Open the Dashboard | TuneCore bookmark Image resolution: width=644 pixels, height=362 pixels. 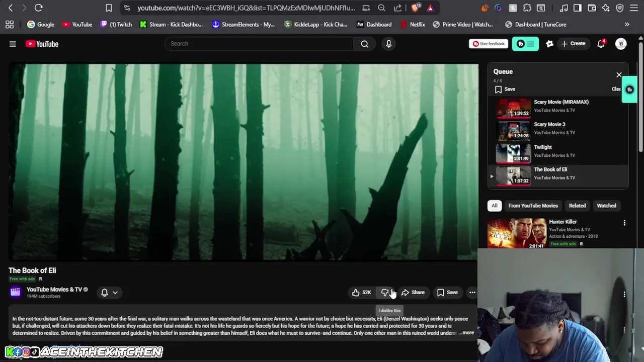click(536, 24)
